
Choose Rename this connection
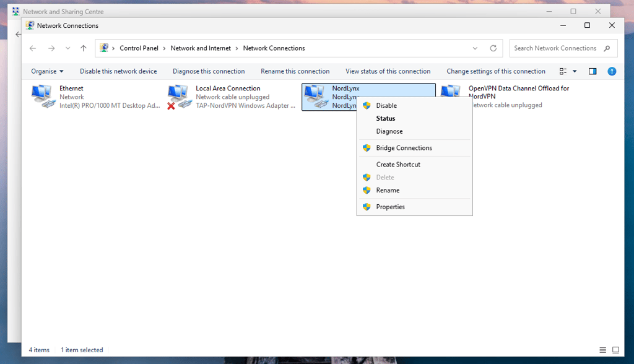(295, 71)
